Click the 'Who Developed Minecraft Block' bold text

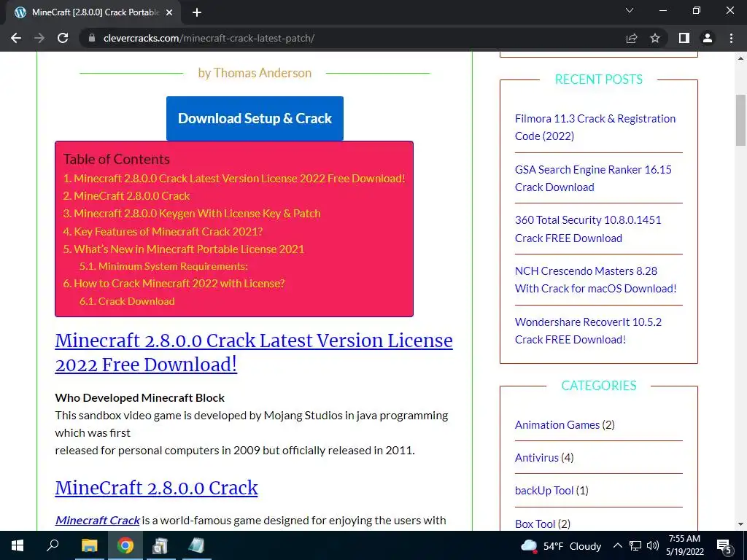(139, 397)
